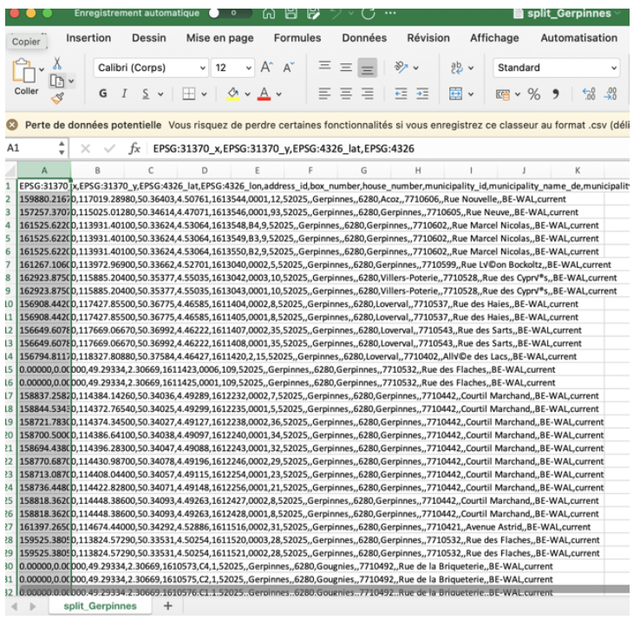The image size is (640, 626).
Task: Increase decimal places icon
Action: coord(589,94)
